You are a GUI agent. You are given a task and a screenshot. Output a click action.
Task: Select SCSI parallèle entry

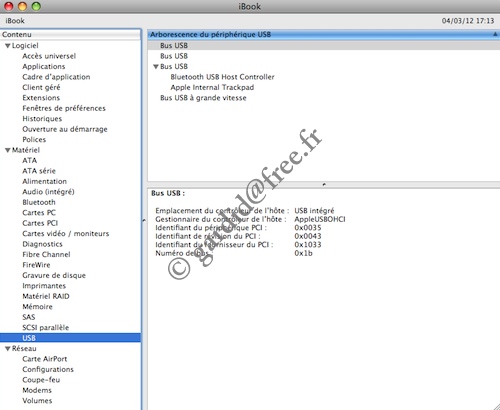(x=45, y=328)
